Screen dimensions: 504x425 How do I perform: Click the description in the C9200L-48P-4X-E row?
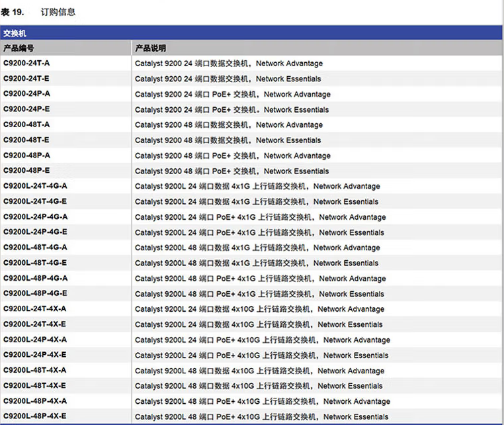coord(261,417)
